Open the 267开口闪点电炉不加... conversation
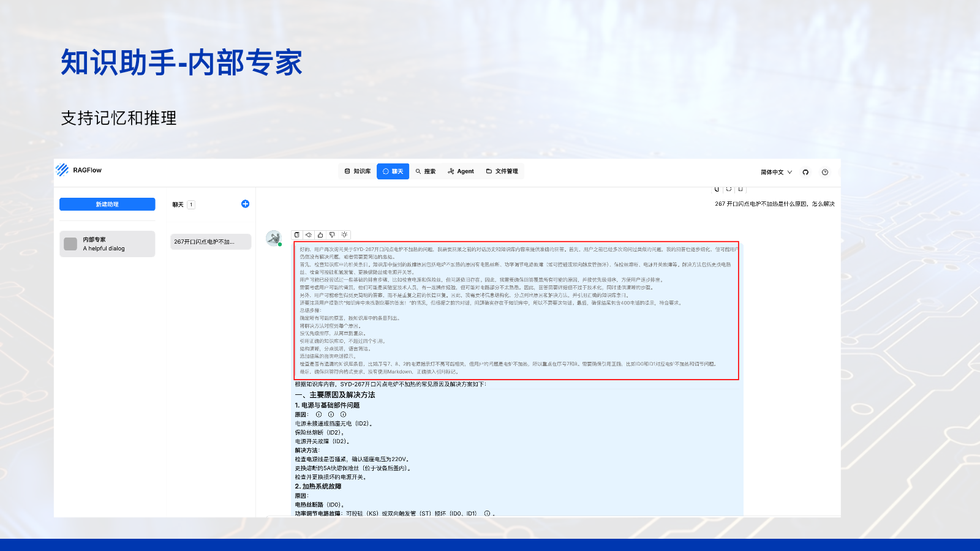 (x=211, y=242)
